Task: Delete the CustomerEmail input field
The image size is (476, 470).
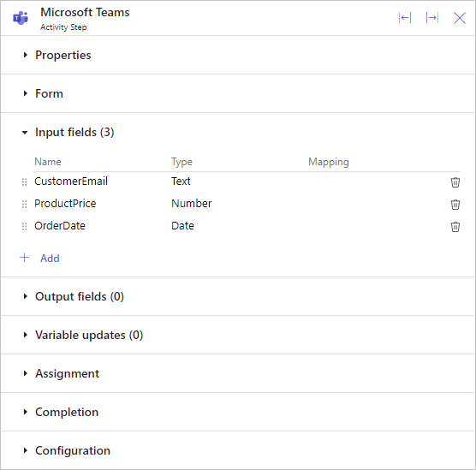Action: (x=455, y=182)
